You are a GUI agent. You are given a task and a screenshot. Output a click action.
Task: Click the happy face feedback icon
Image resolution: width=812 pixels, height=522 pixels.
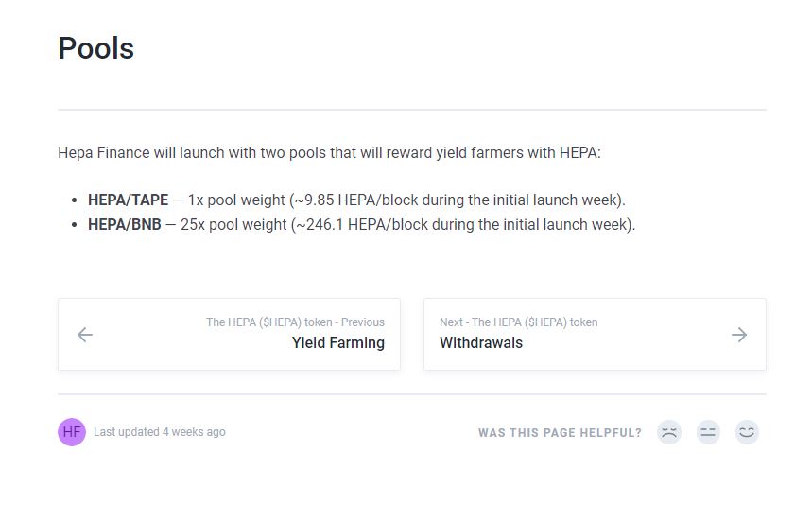747,432
